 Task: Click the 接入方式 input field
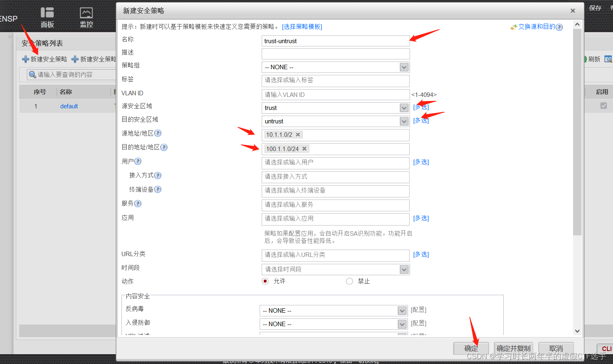pyautogui.click(x=335, y=177)
